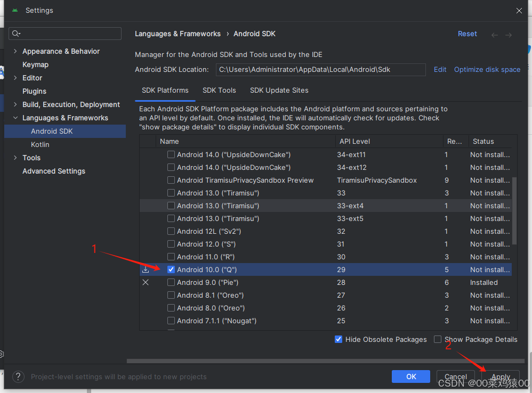Click Optimize disk space link
Viewport: 532px width, 393px height.
[487, 69]
